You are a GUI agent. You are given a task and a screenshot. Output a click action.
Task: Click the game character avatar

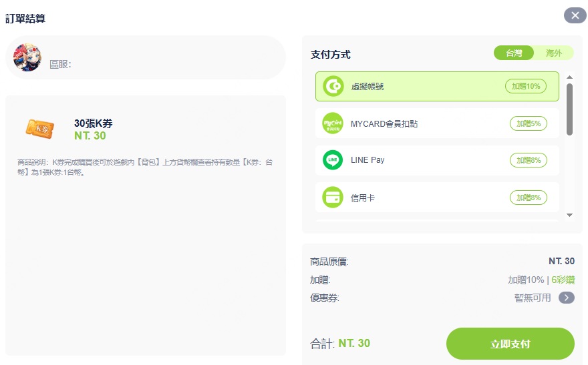(27, 58)
